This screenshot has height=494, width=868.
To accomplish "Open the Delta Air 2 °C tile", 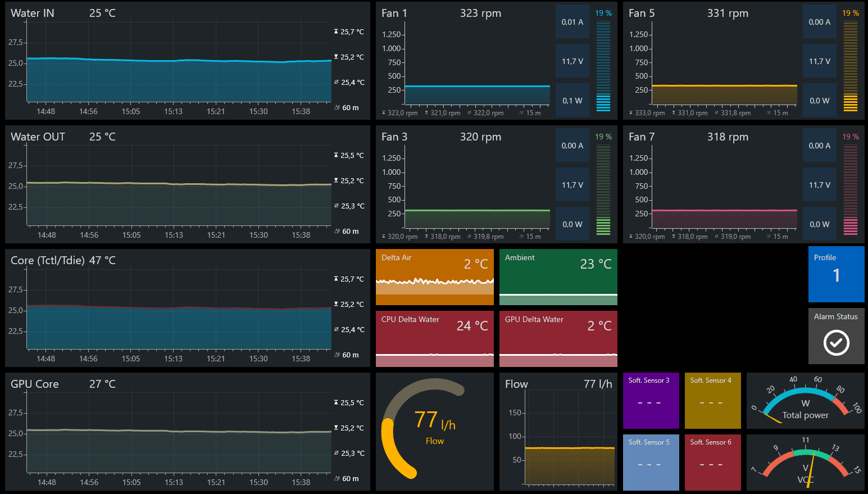I will [435, 277].
